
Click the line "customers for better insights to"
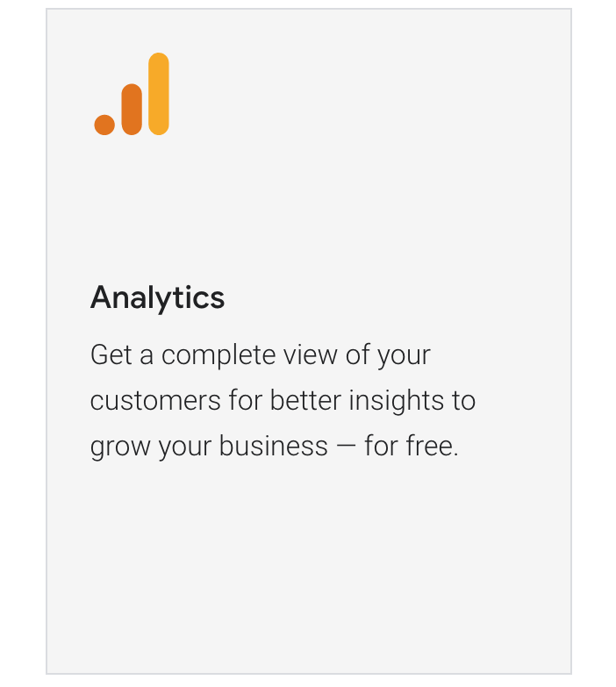click(283, 401)
